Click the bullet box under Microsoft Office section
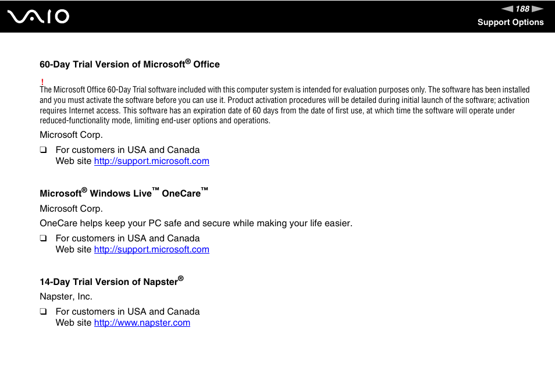Image resolution: width=555 pixels, height=392 pixels. (x=43, y=149)
